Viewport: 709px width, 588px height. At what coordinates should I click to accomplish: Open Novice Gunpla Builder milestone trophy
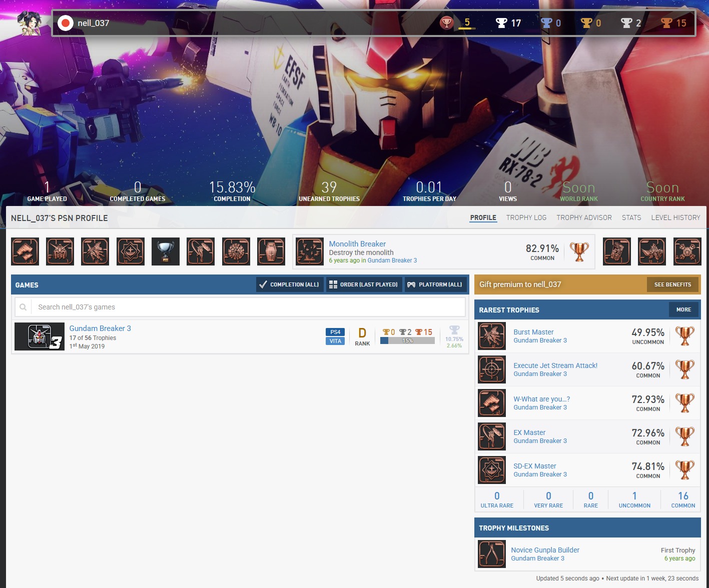tap(545, 550)
